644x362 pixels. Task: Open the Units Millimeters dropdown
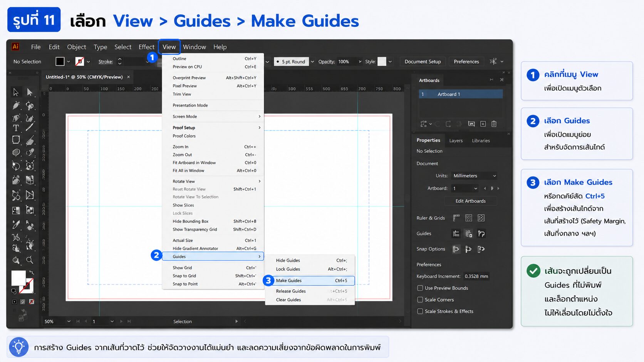(475, 176)
